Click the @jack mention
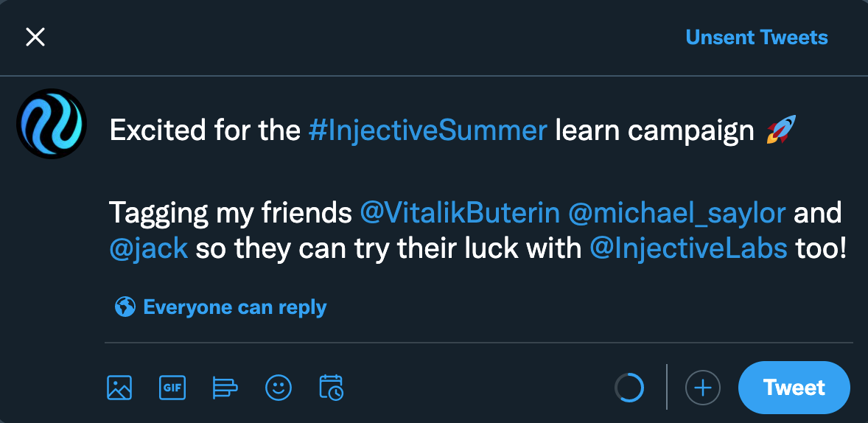 point(148,248)
